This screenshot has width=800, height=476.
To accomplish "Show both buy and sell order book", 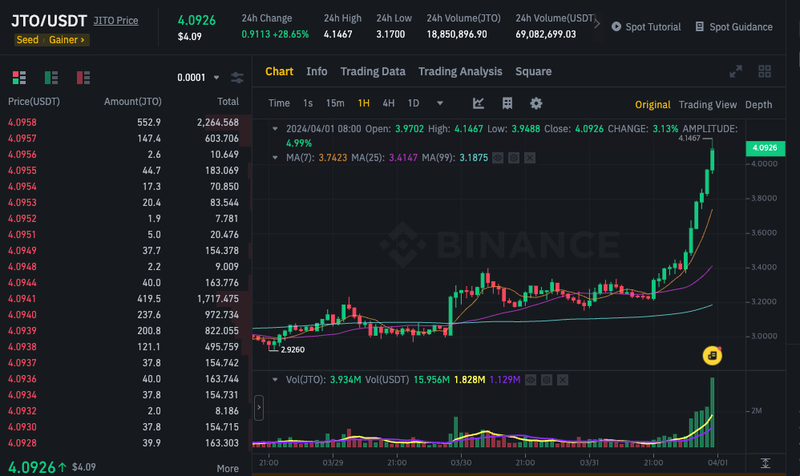I will click(x=19, y=78).
